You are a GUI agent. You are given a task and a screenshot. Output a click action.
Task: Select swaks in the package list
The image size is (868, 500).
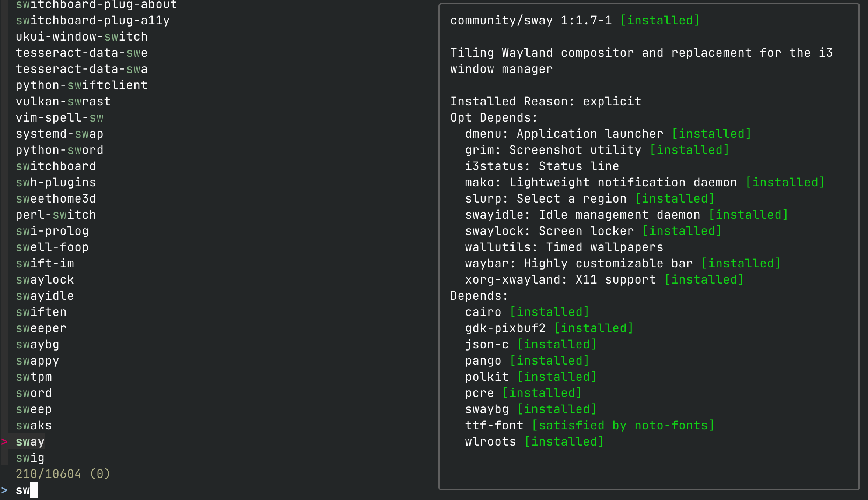tap(34, 425)
